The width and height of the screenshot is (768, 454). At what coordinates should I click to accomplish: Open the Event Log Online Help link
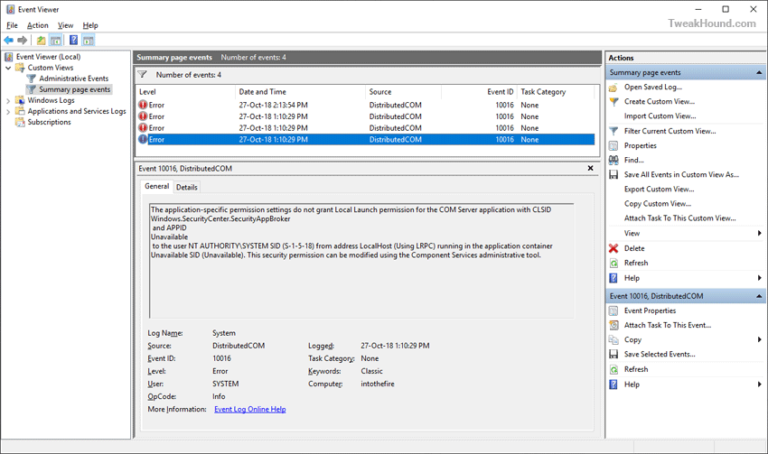click(x=250, y=409)
